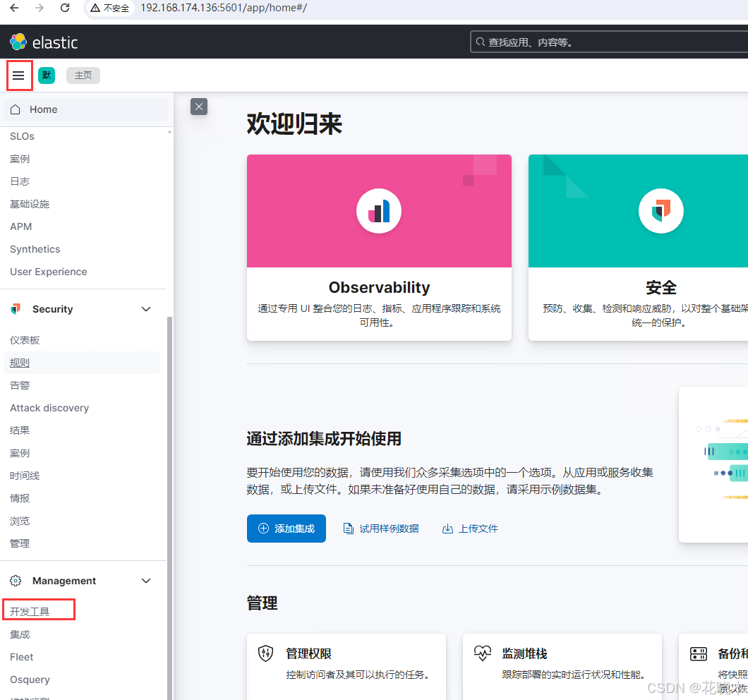Click the integrations illustration thumbnail
Image resolution: width=748 pixels, height=700 pixels.
(x=713, y=464)
